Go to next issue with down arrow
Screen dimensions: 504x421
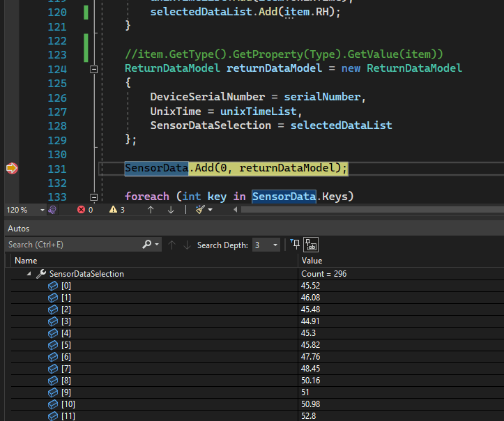click(171, 210)
